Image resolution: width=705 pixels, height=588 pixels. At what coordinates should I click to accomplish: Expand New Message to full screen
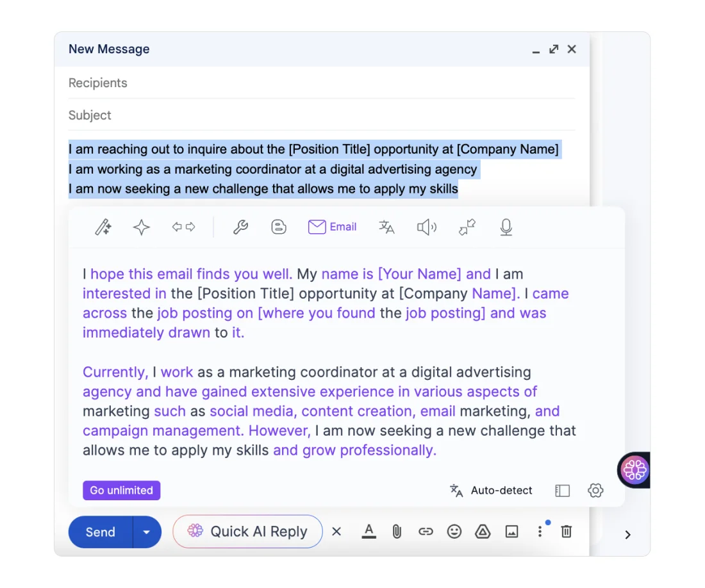tap(554, 49)
